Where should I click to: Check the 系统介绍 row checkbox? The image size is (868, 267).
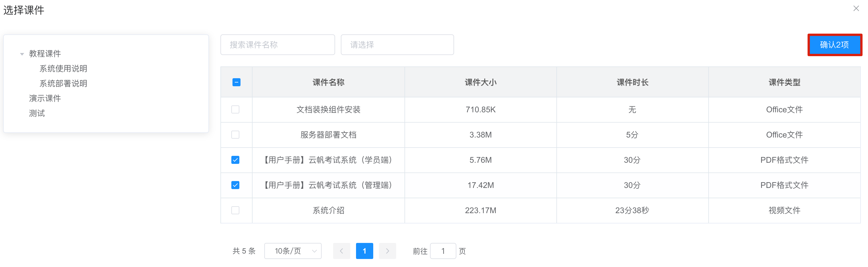pos(235,211)
